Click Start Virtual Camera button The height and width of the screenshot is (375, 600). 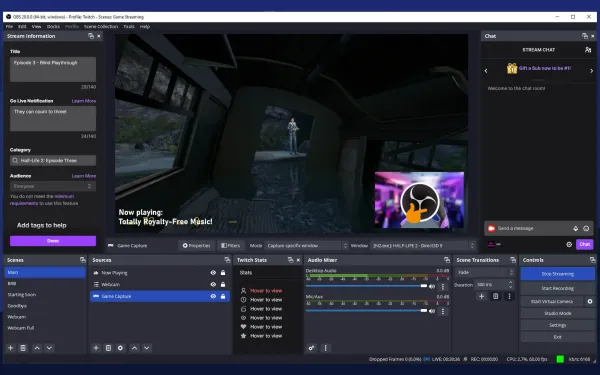(x=552, y=302)
